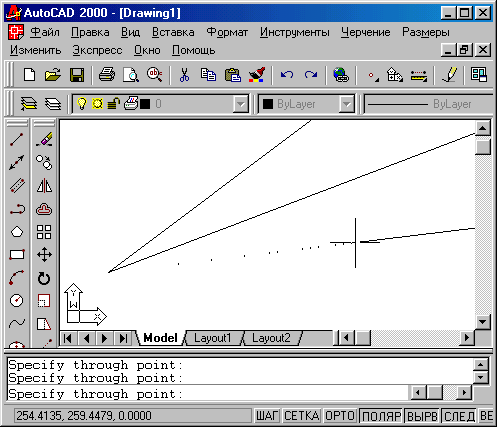Screen dimensions: 497x427
Task: Select the Polygon draw tool
Action: tap(17, 232)
